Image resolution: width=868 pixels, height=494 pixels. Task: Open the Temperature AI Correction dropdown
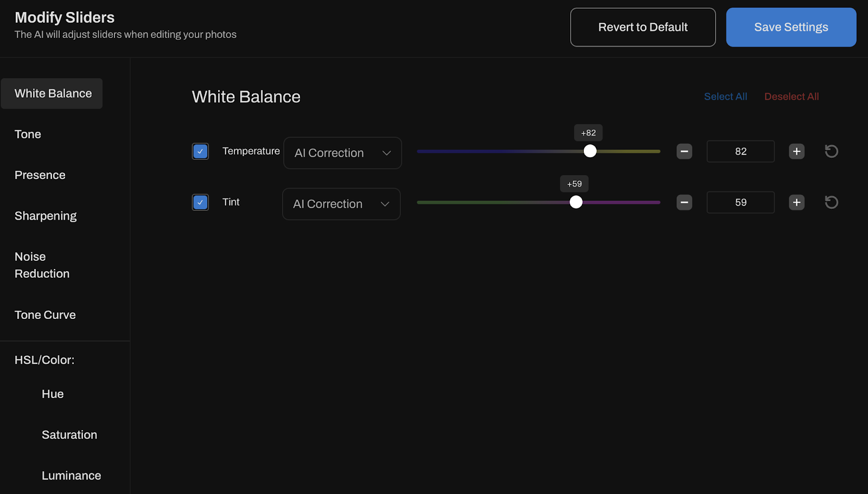pos(342,153)
